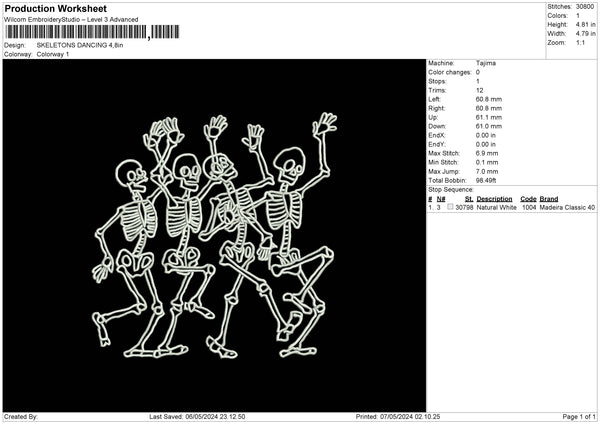Viewport: 600px width, 424px height.
Task: Click the Max Jump value "7.0 mm"
Action: pos(487,171)
